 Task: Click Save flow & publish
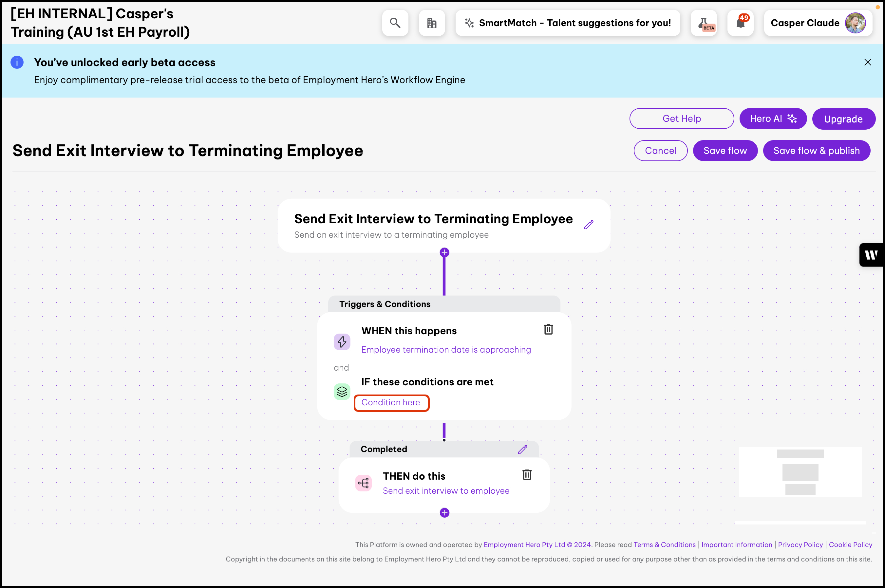coord(816,151)
